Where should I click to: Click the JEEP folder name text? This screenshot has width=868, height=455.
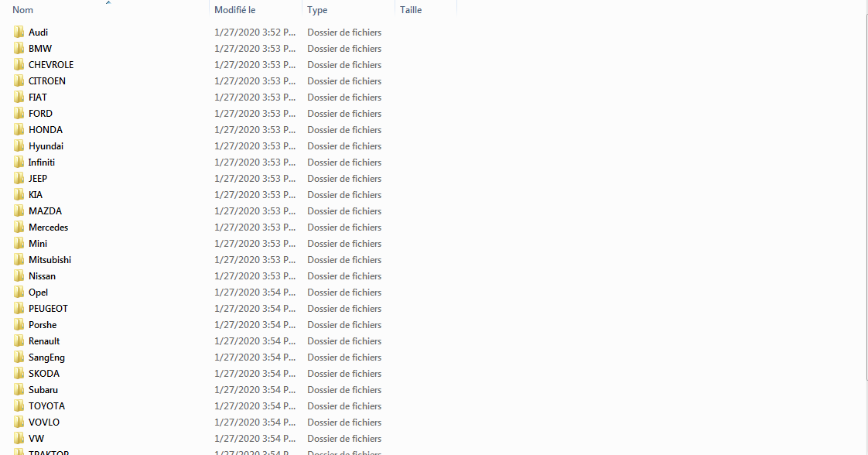click(38, 178)
